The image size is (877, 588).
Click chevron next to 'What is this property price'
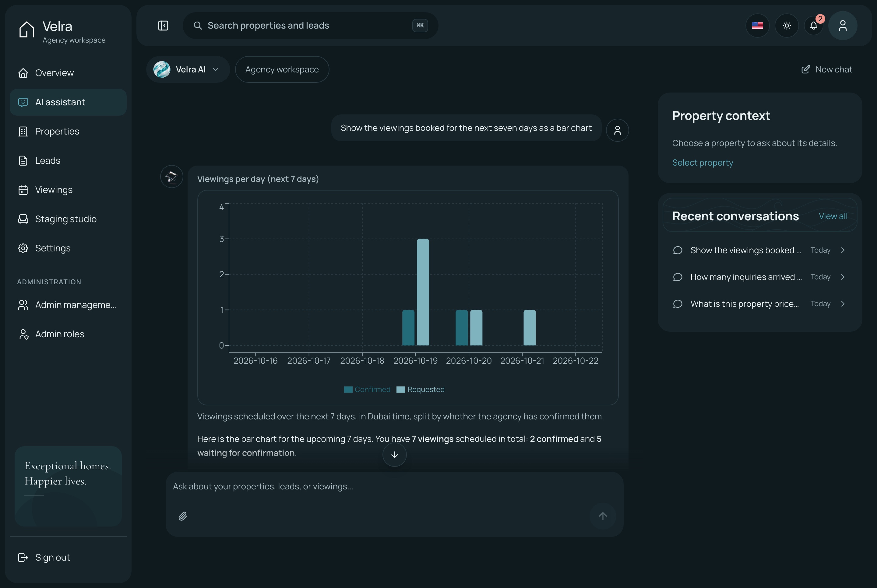pos(843,304)
